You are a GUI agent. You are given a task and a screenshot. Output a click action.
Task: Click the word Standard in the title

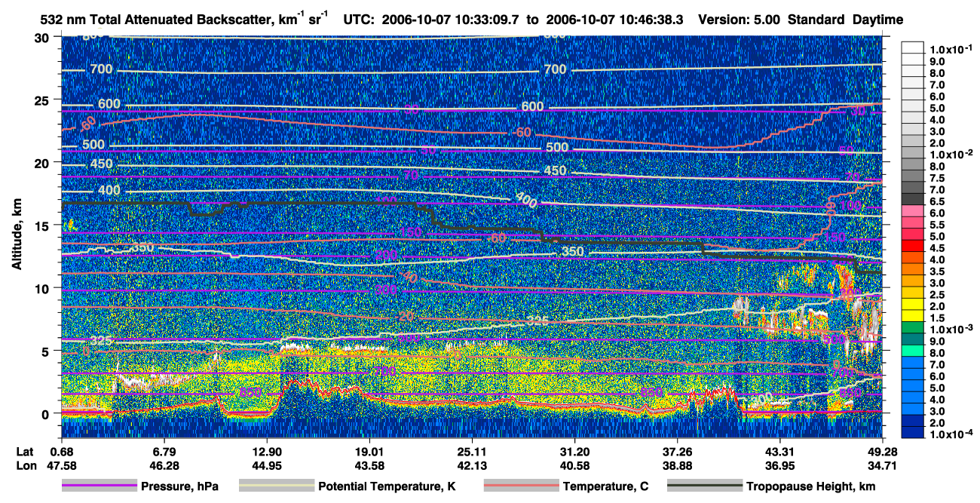click(816, 20)
